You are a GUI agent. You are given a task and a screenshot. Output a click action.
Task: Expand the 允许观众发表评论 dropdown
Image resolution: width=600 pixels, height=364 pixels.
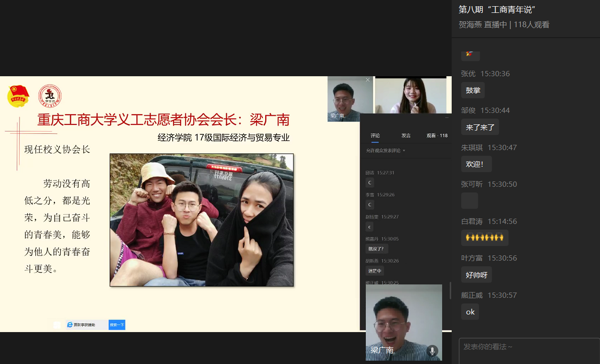click(x=386, y=151)
